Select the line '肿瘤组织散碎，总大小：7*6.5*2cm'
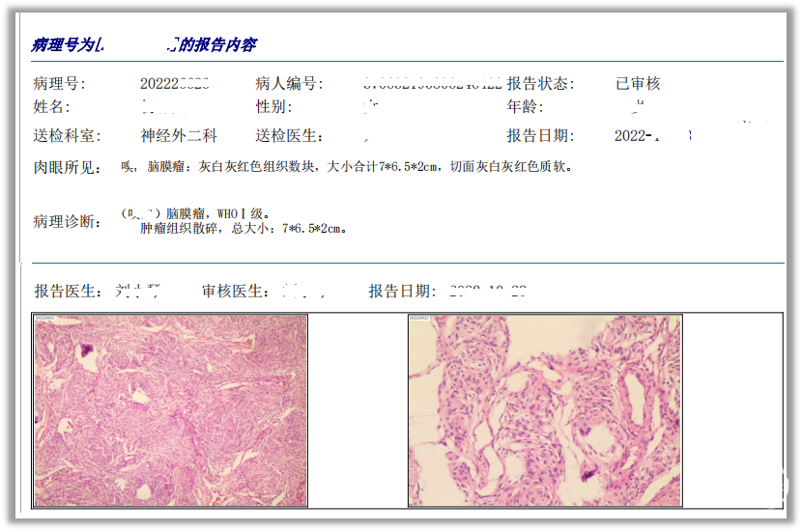Viewport: 802px width, 532px height. tap(243, 229)
